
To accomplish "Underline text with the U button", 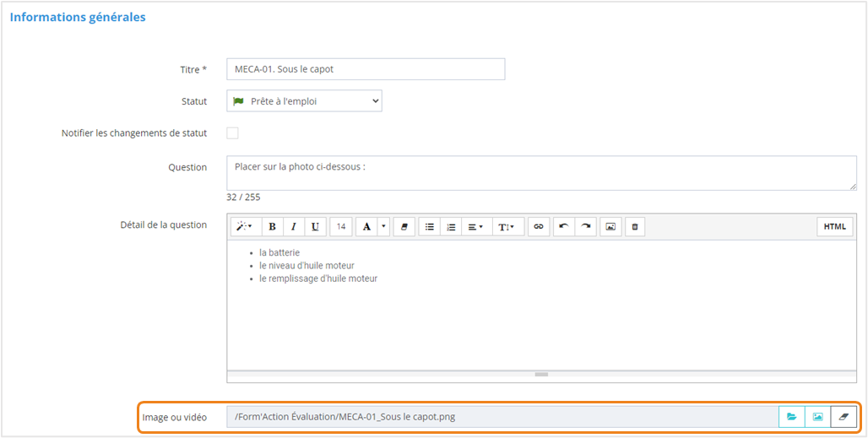I will click(315, 226).
